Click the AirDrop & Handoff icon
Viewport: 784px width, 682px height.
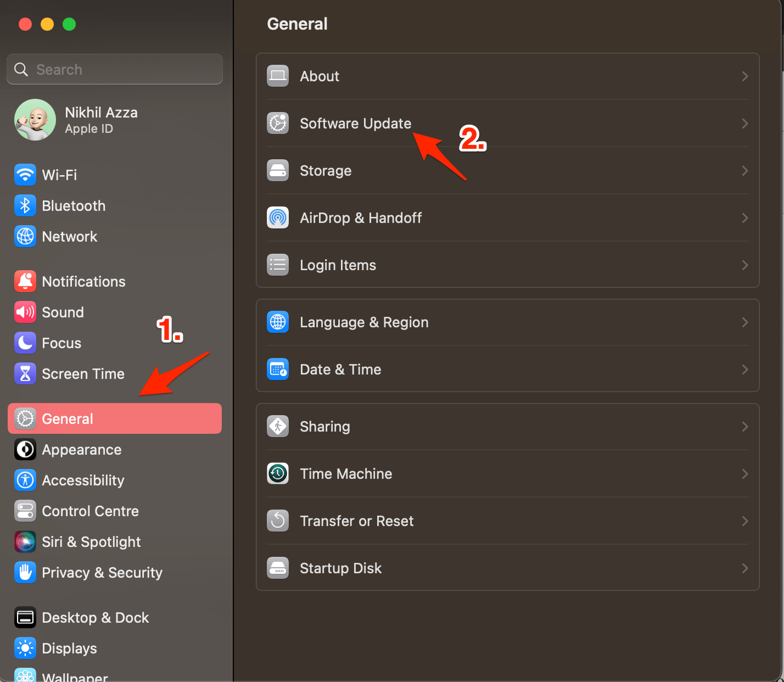[x=278, y=218]
